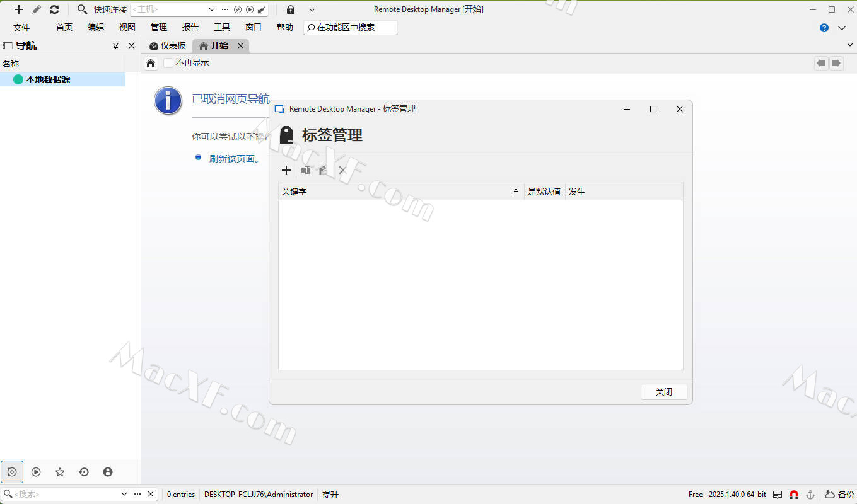Show opened sessions with the play circle icon

tap(36, 472)
